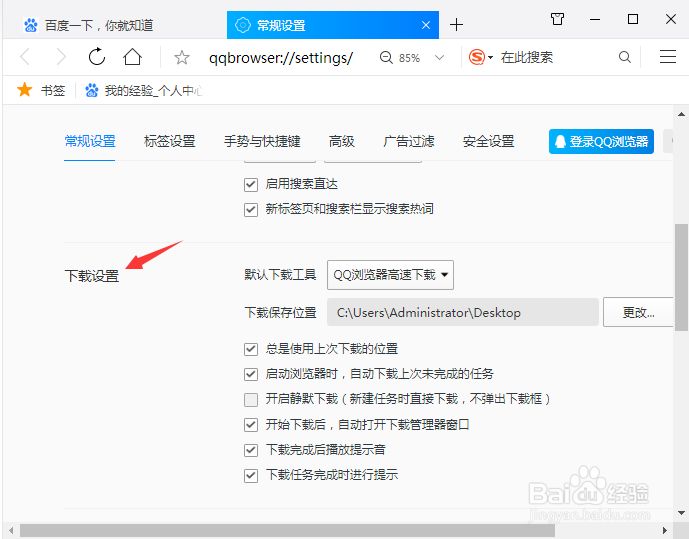Click the vertical scrollbar thumb
Image resolution: width=689 pixels, height=539 pixels.
click(681, 277)
